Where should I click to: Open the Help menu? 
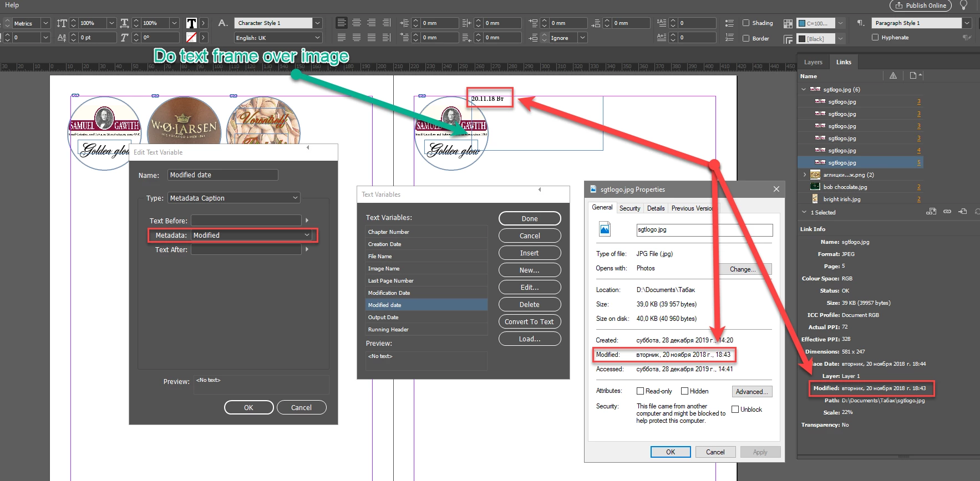pyautogui.click(x=12, y=5)
